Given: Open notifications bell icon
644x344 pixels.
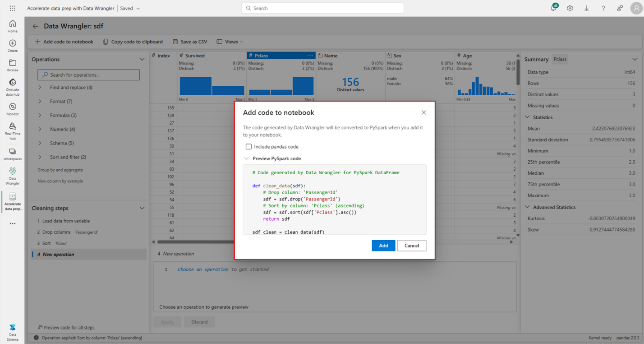Looking at the screenshot, I should point(553,8).
